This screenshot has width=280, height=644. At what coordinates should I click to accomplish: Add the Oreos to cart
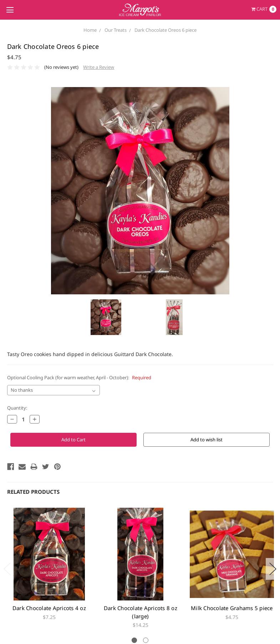[73, 440]
